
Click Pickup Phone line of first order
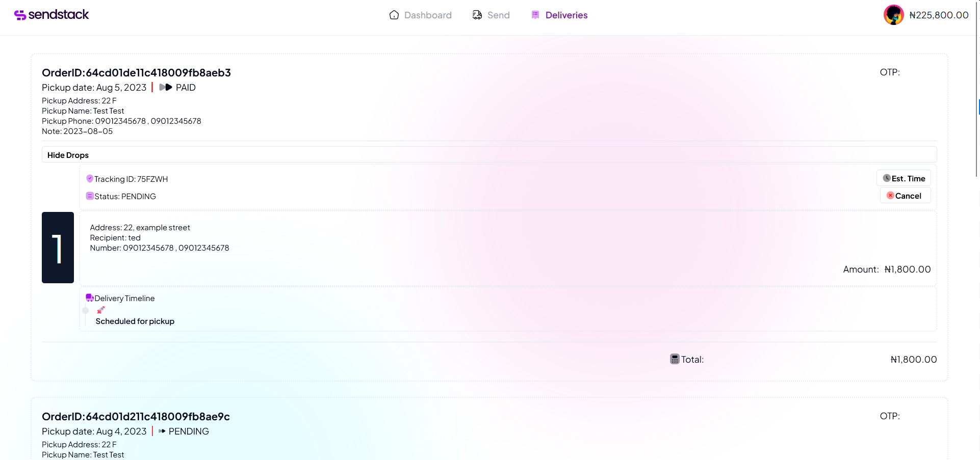[x=121, y=121]
